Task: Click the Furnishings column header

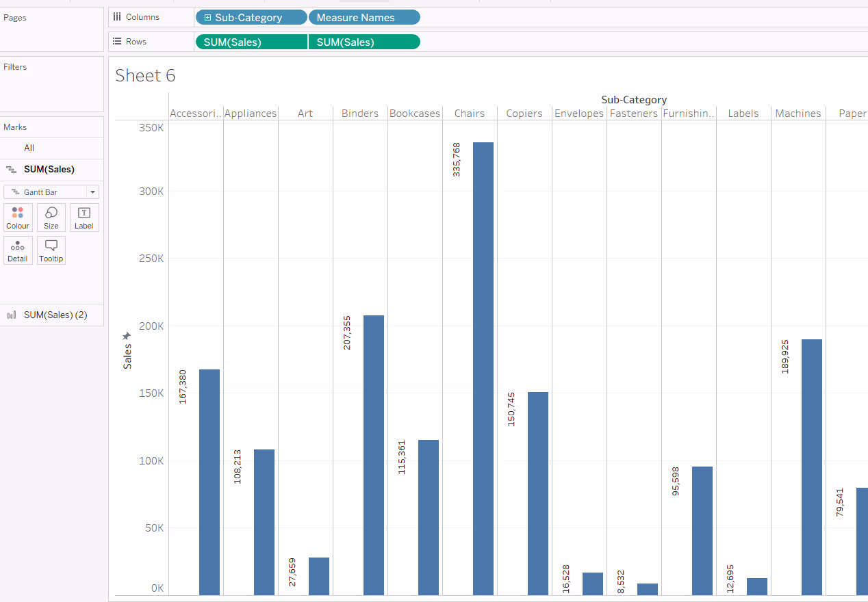Action: pos(689,114)
